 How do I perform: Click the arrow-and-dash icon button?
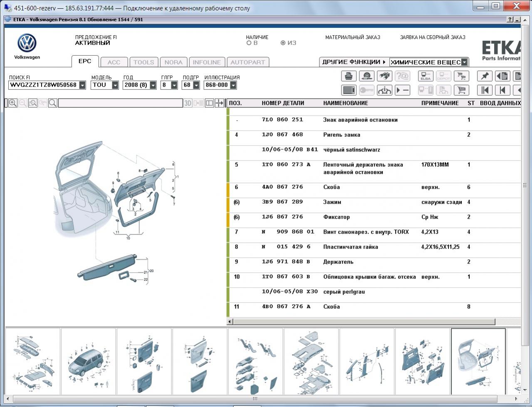tap(402, 90)
